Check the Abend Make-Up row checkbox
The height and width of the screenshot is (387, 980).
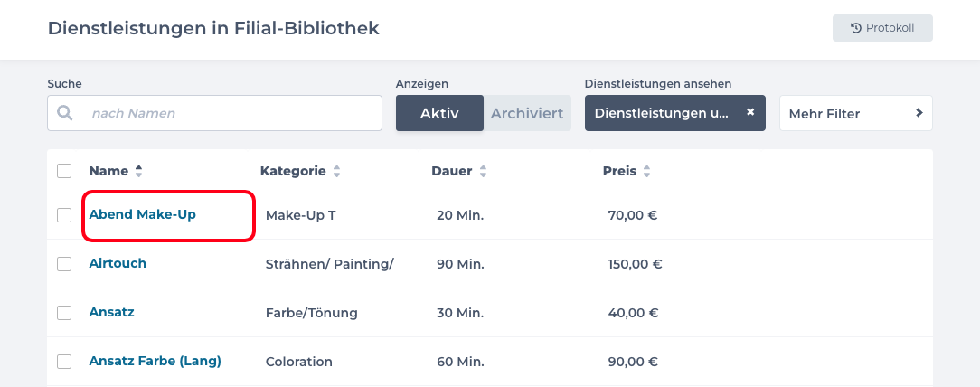tap(64, 215)
